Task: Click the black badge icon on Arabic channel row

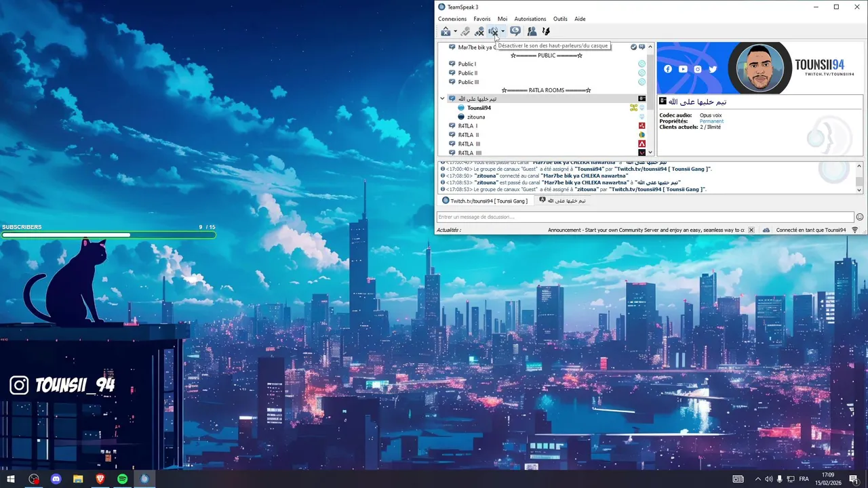Action: [x=642, y=99]
